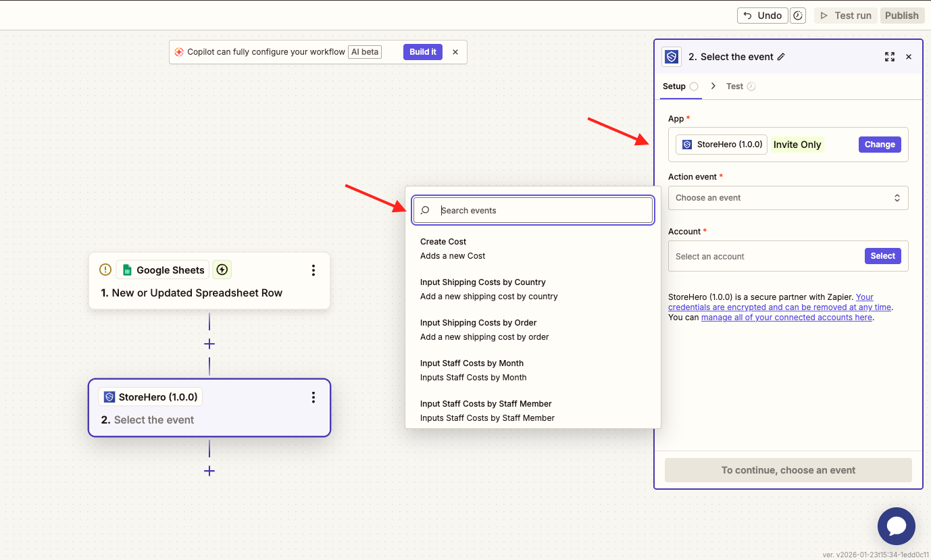Select the step 2 Select the event card
The height and width of the screenshot is (560, 931).
point(209,408)
